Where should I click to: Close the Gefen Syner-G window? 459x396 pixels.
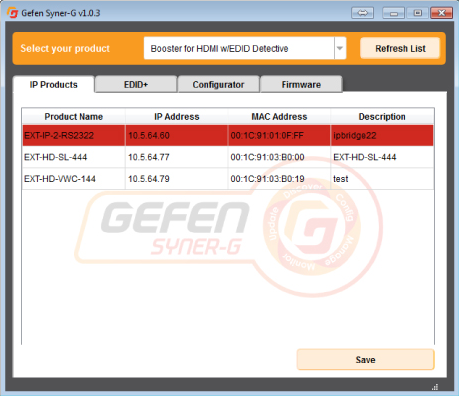coord(442,13)
